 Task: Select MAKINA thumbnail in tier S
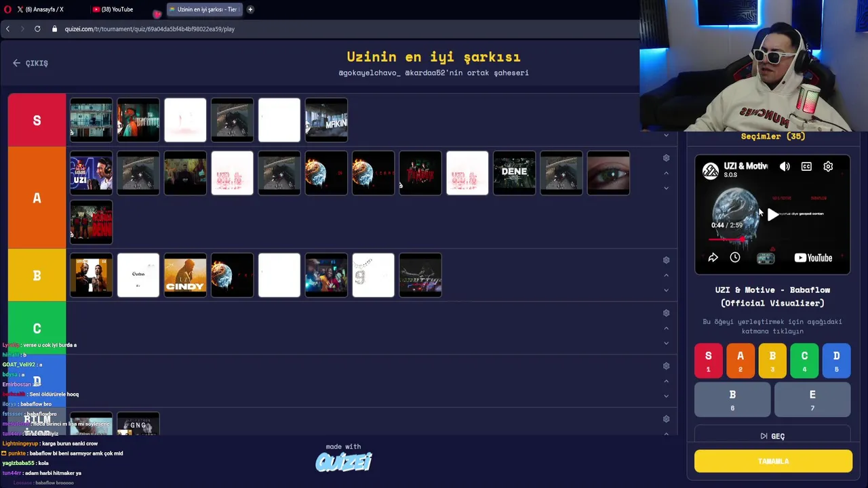326,121
